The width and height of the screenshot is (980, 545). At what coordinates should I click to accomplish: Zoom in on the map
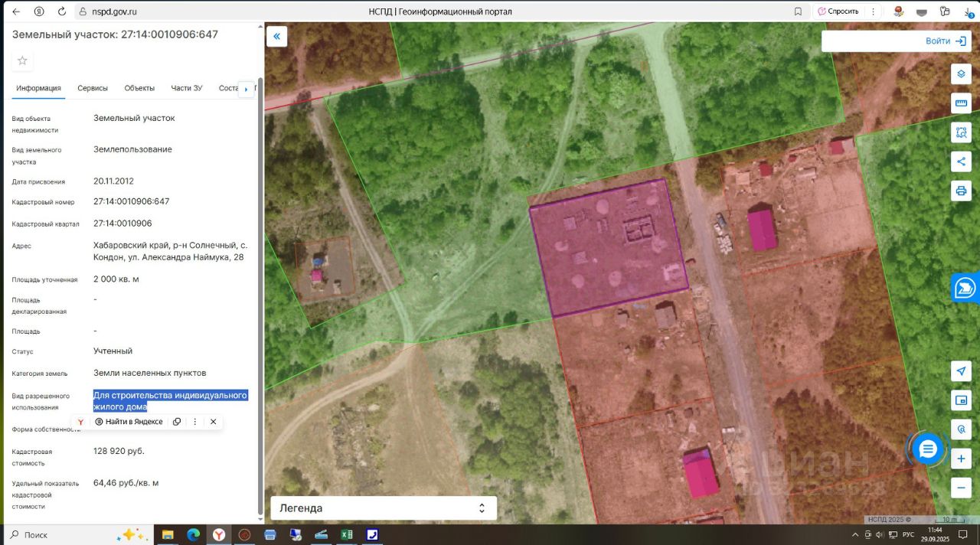tap(961, 459)
